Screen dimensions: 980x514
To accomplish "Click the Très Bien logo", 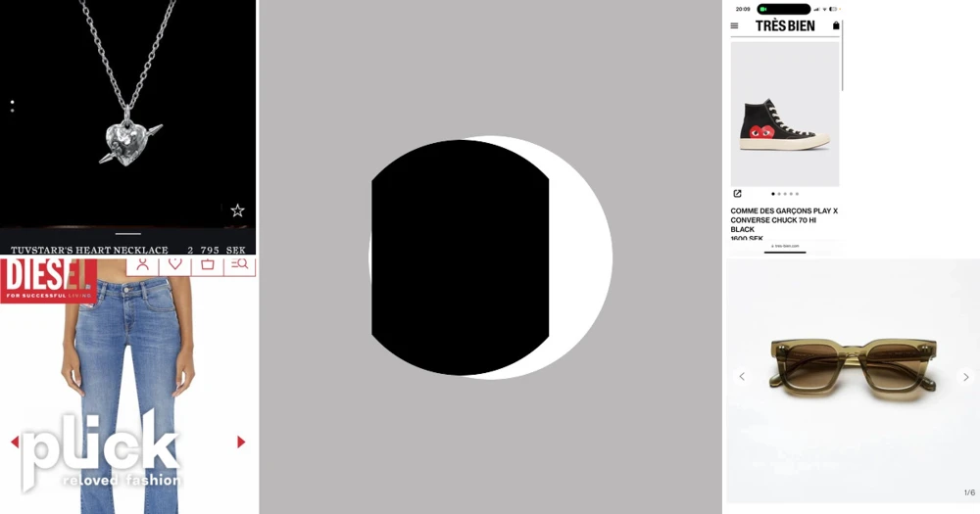I will click(785, 25).
